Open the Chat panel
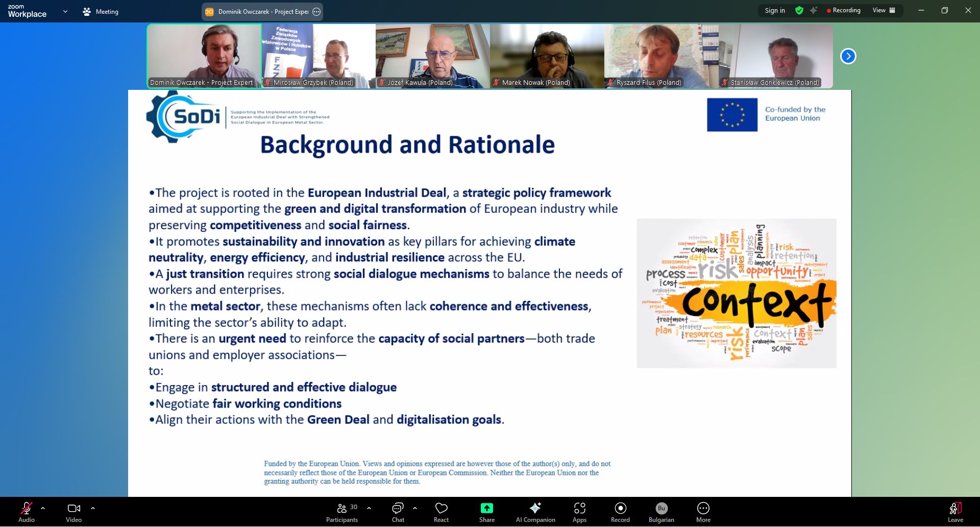The width and height of the screenshot is (980, 527). pos(398,512)
